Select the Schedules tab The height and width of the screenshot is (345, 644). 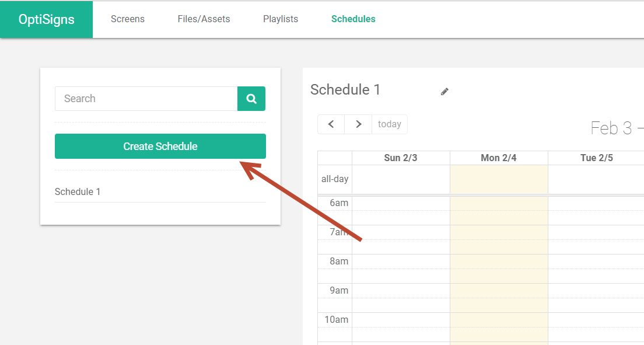pos(353,19)
